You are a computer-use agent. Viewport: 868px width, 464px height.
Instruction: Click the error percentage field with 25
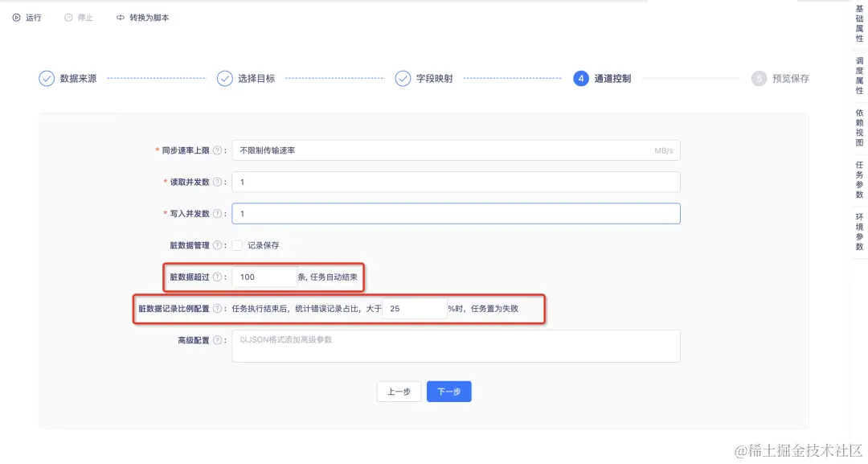click(x=415, y=309)
